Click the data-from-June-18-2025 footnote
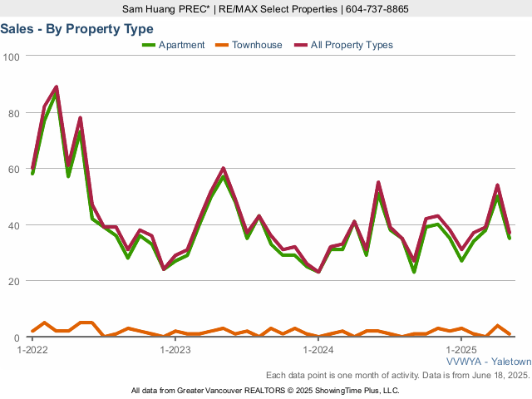This screenshot has width=532, height=399. click(398, 375)
